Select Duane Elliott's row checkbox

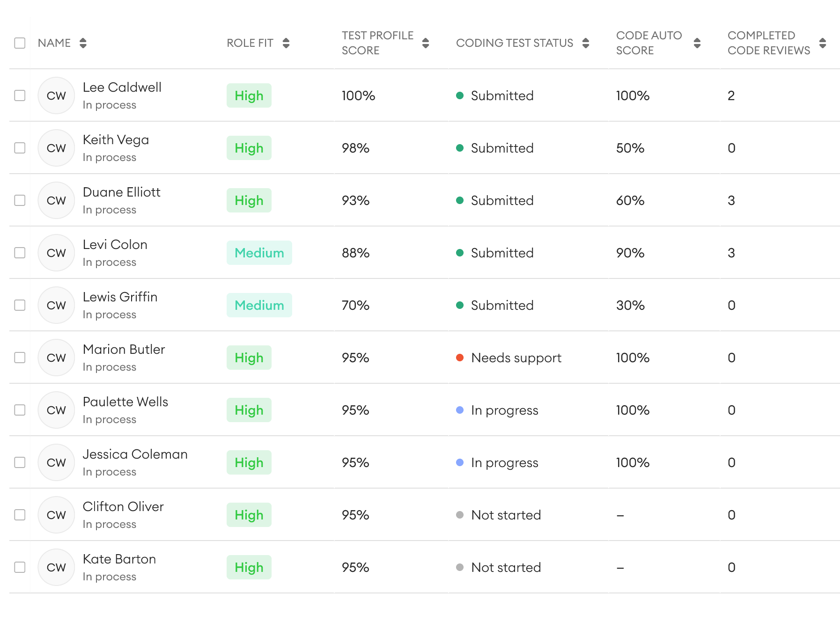coord(20,200)
